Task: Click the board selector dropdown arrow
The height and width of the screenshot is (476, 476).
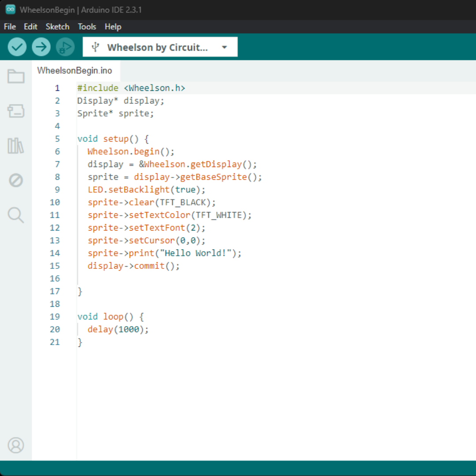Action: tap(224, 47)
